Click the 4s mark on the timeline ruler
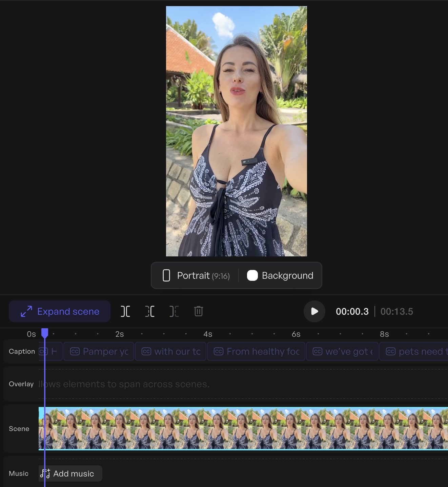 208,334
